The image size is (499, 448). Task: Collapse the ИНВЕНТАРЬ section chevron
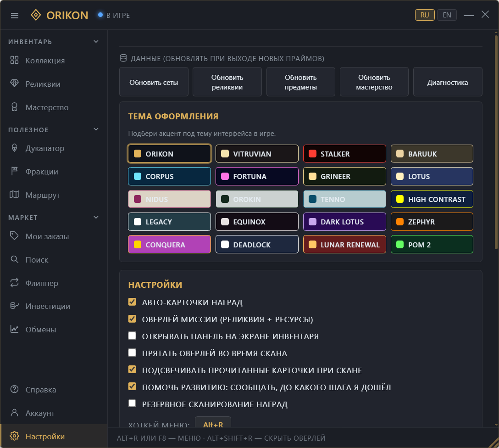96,41
